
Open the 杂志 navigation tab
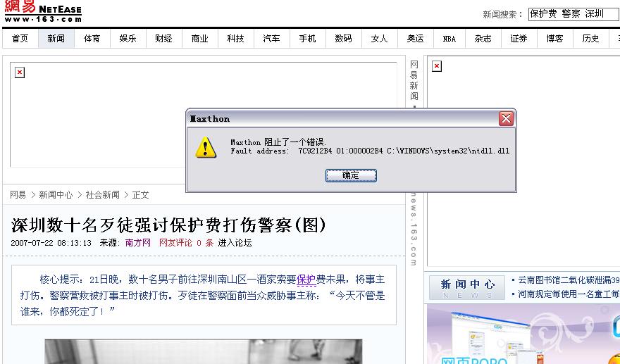483,39
